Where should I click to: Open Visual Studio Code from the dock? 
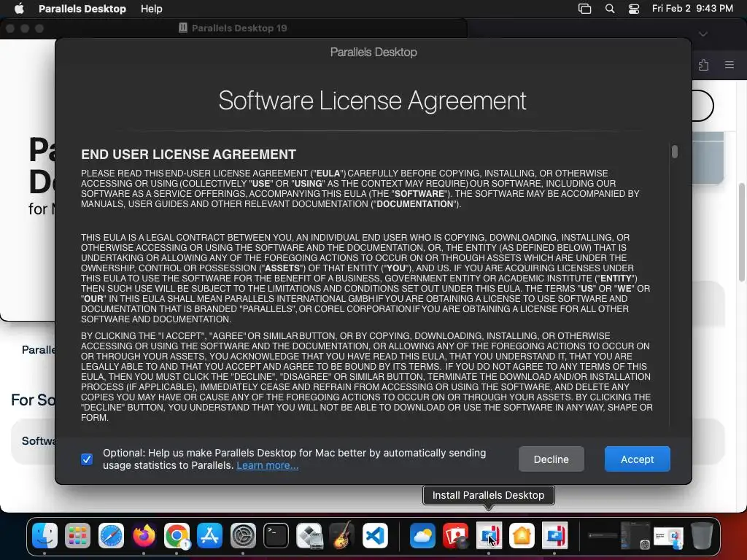point(375,536)
